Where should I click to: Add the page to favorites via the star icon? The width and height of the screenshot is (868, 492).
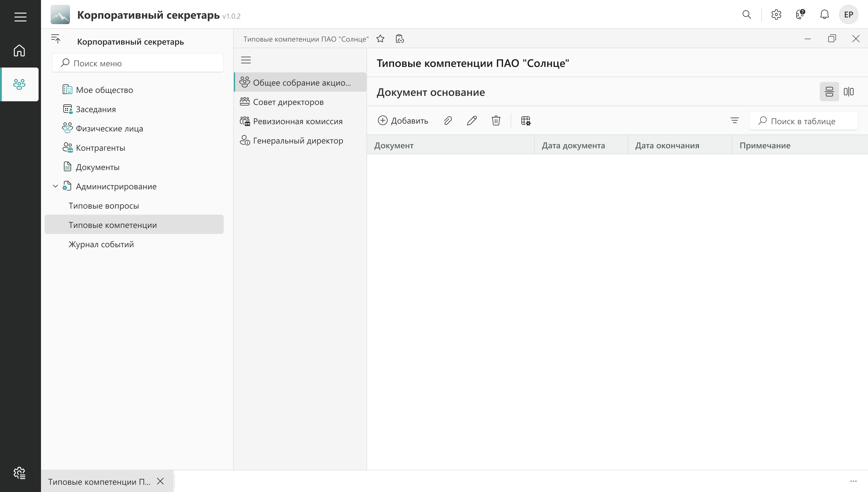pyautogui.click(x=380, y=39)
